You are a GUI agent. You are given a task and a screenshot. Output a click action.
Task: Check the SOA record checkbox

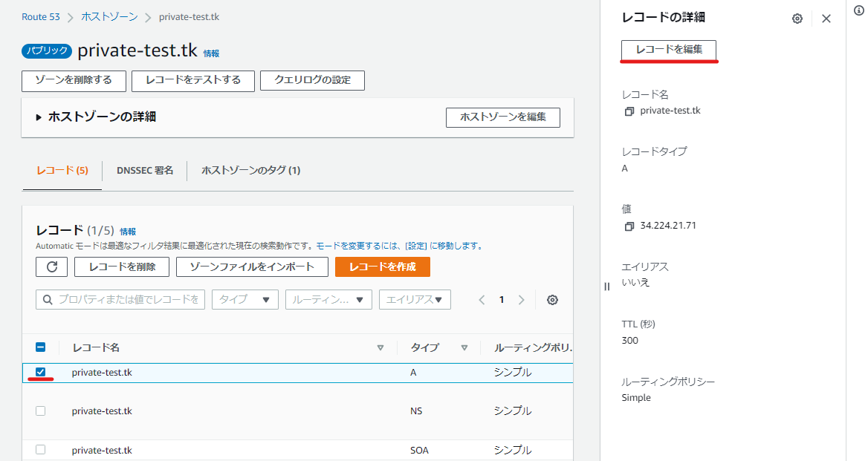[x=40, y=449]
